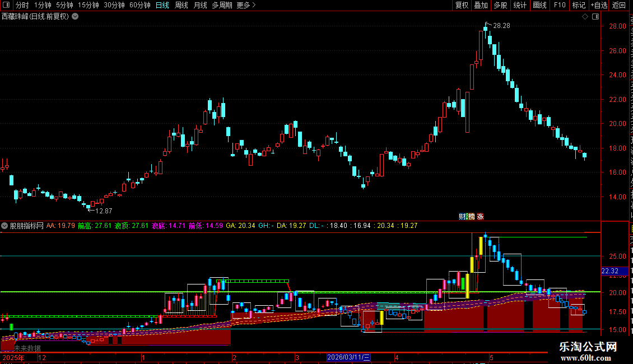Click the 28.28 high price label
633x364 pixels.
click(501, 26)
